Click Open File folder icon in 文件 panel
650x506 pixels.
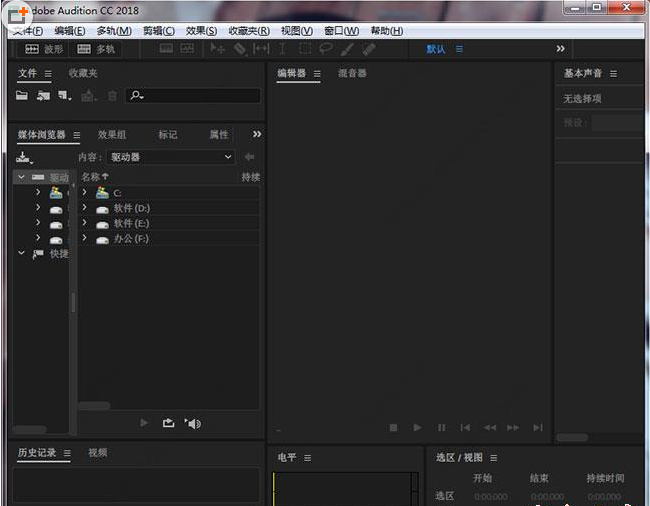click(22, 96)
